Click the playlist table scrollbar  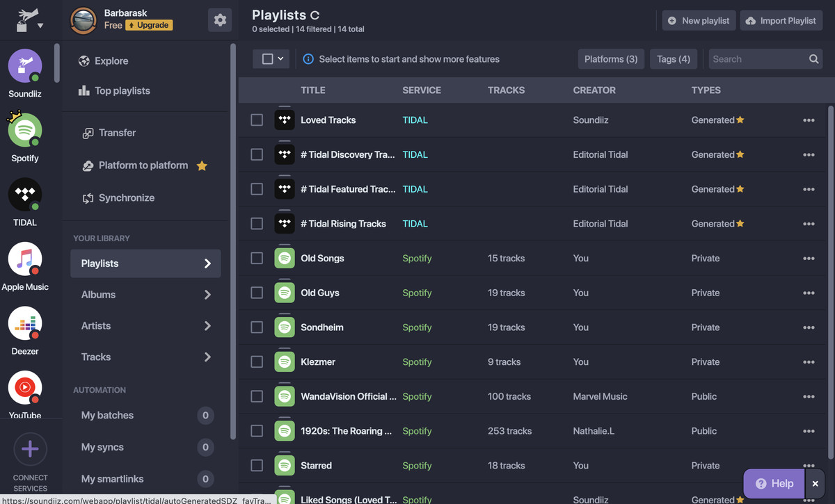(x=830, y=282)
